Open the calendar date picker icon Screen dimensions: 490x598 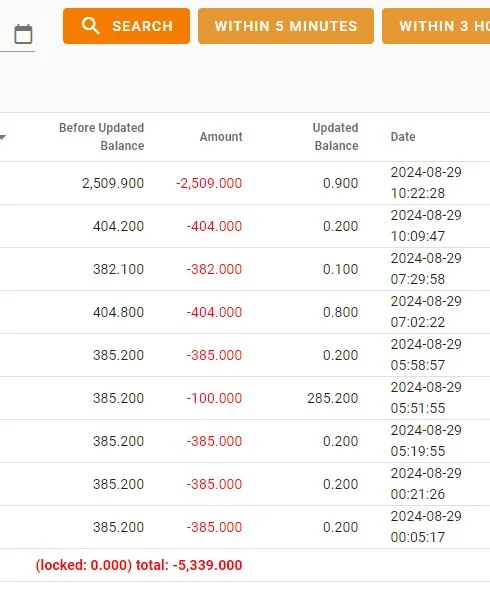pyautogui.click(x=23, y=34)
